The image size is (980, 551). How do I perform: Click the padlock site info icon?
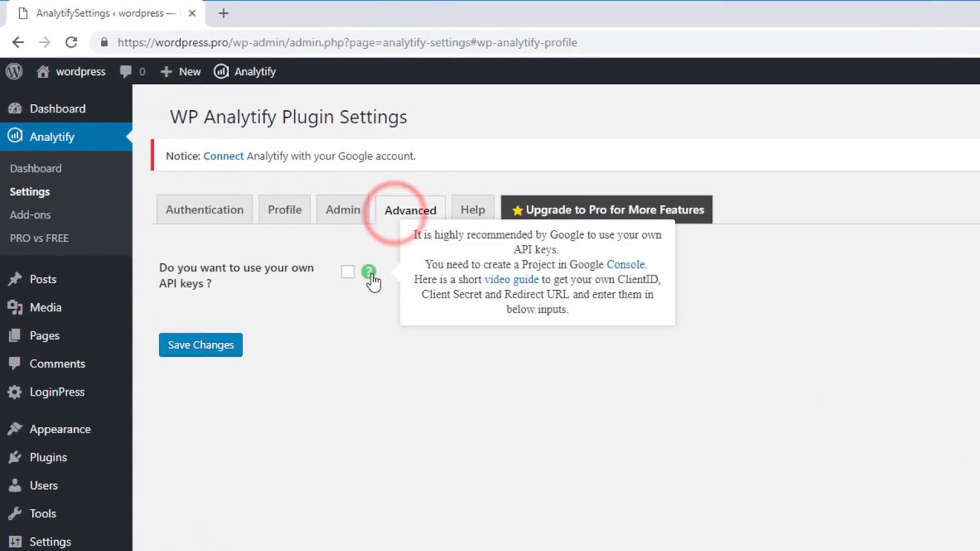104,42
